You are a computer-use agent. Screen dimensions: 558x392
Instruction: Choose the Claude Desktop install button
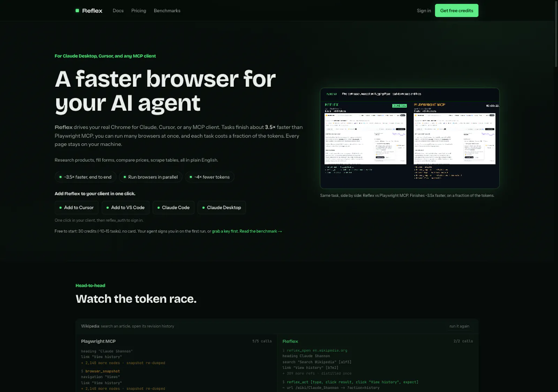coord(221,208)
